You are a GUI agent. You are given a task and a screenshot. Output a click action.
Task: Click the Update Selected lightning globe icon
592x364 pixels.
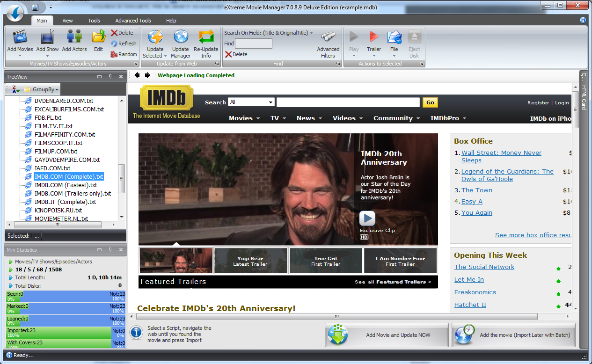[x=155, y=37]
